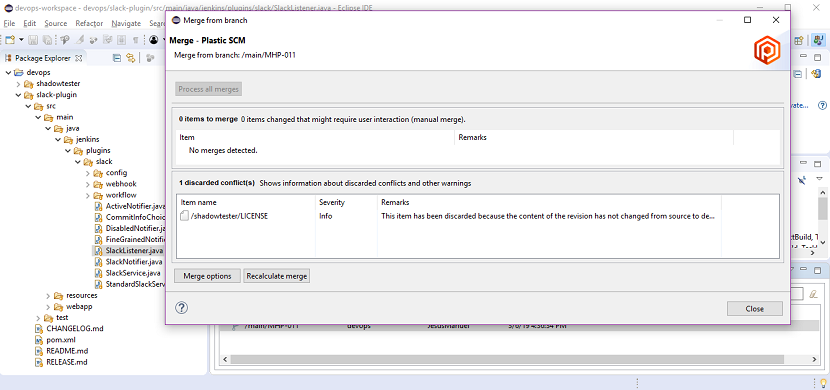Click the vertical scrollbar at right panel

point(823,208)
